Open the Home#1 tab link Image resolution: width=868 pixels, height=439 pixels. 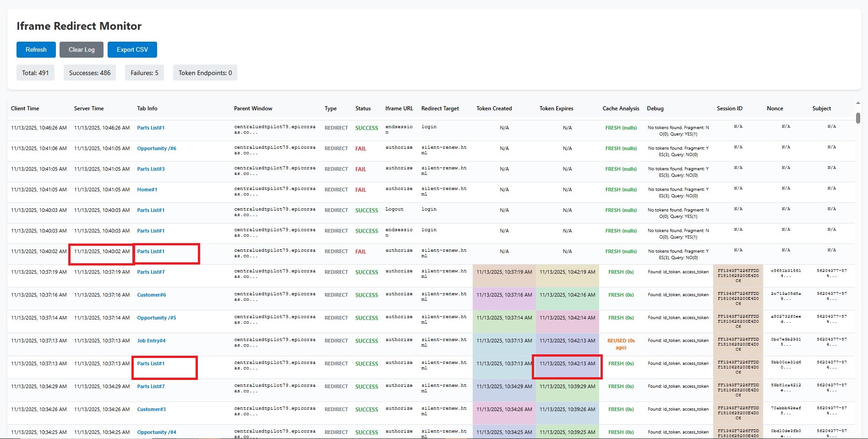click(x=147, y=190)
